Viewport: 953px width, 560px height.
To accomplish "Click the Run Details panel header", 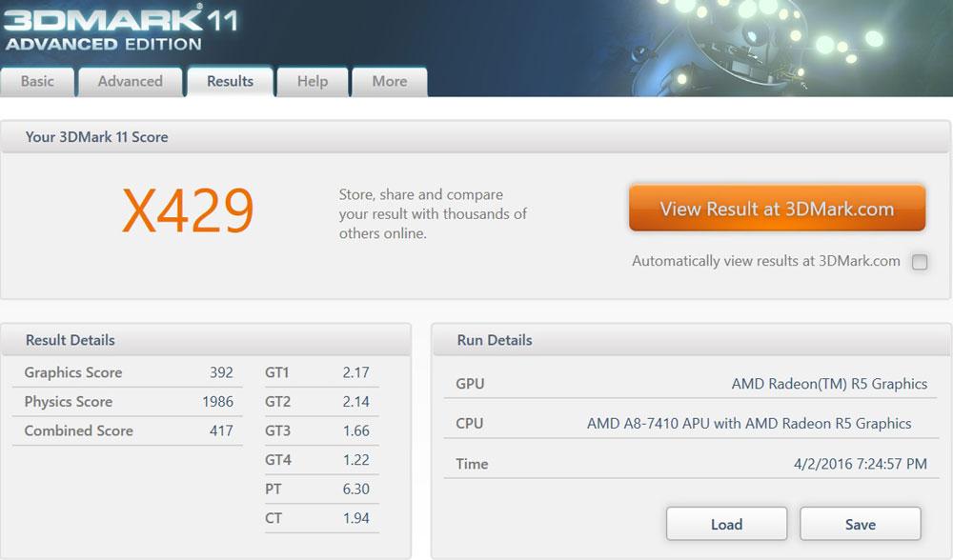I will (495, 340).
